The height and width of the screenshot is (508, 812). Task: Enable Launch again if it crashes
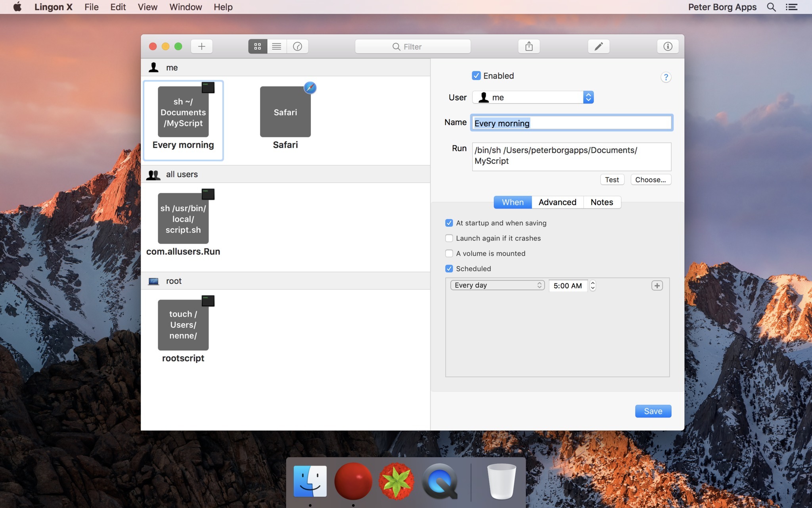coord(449,238)
